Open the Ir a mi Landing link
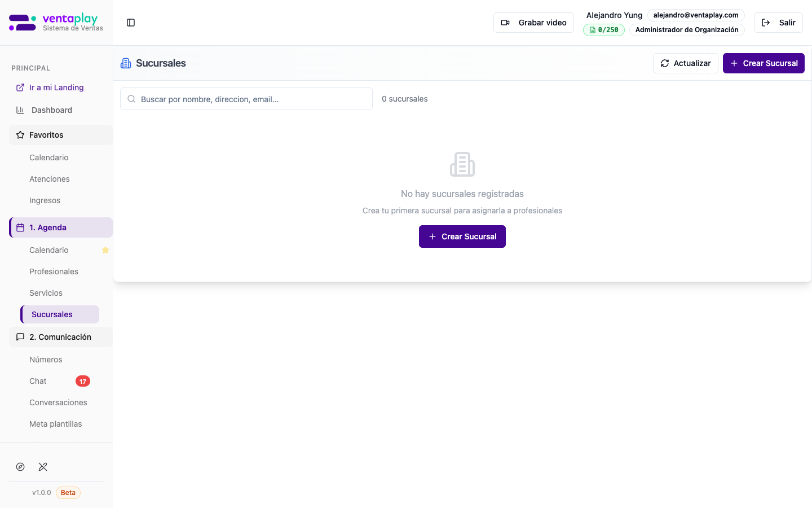The image size is (812, 508). [56, 87]
